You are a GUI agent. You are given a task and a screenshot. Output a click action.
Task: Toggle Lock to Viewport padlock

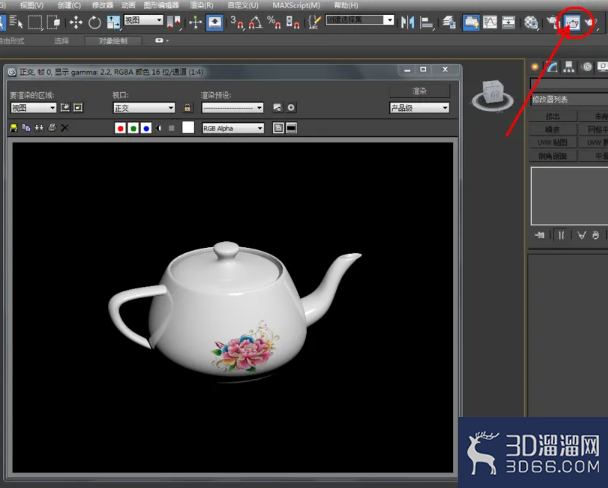[x=187, y=108]
